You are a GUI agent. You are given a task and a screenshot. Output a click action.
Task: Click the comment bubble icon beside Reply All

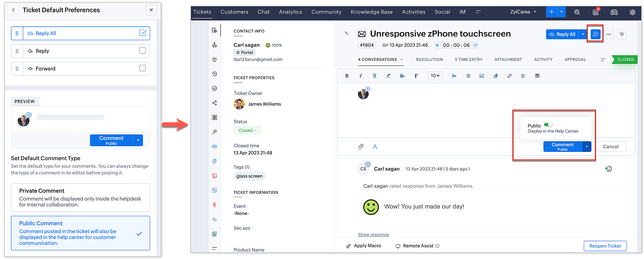coord(596,34)
